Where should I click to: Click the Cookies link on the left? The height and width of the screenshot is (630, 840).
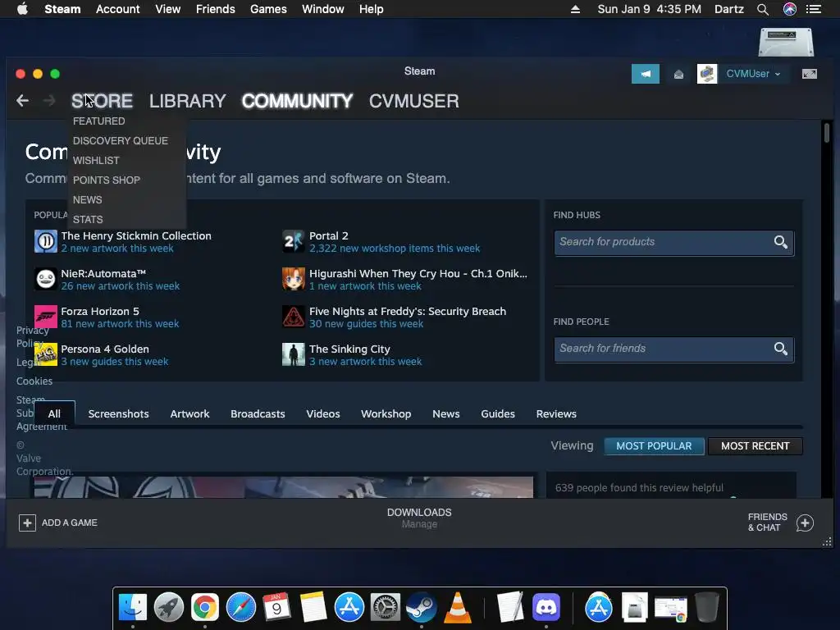(x=34, y=381)
